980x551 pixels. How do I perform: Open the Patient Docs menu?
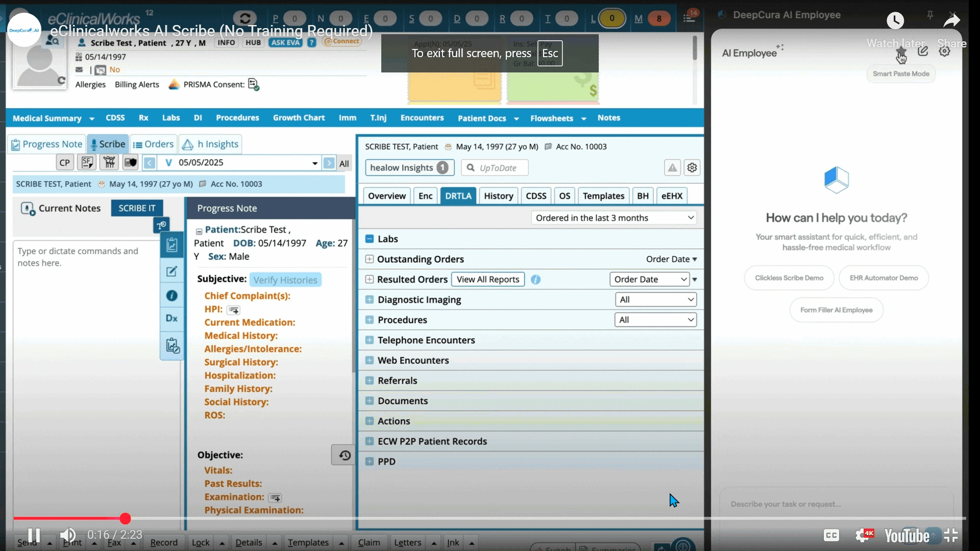tap(488, 118)
